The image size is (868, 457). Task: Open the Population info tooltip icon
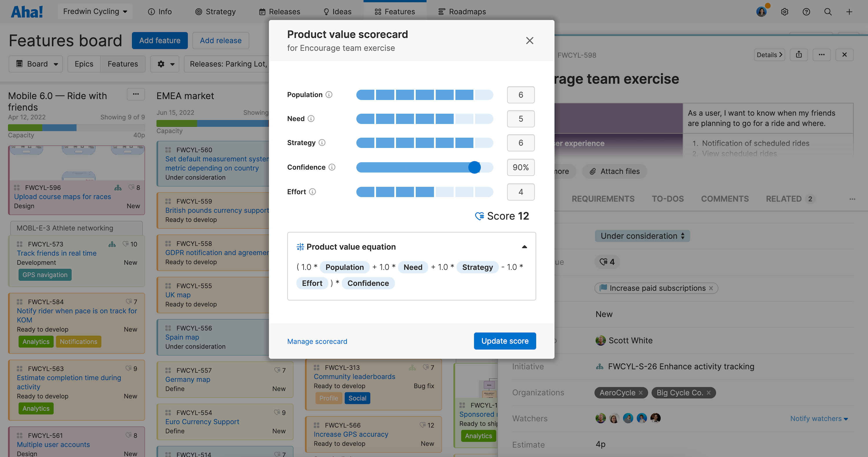click(x=329, y=95)
